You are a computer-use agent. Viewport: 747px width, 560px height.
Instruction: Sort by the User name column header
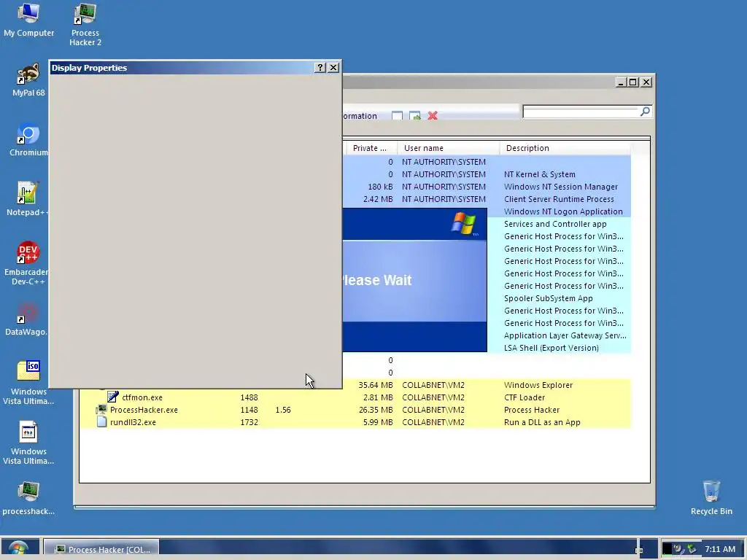pyautogui.click(x=449, y=148)
